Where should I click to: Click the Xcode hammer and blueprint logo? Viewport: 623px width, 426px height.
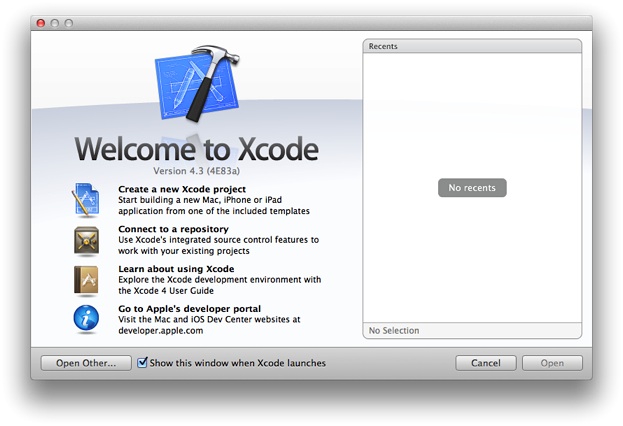click(197, 86)
